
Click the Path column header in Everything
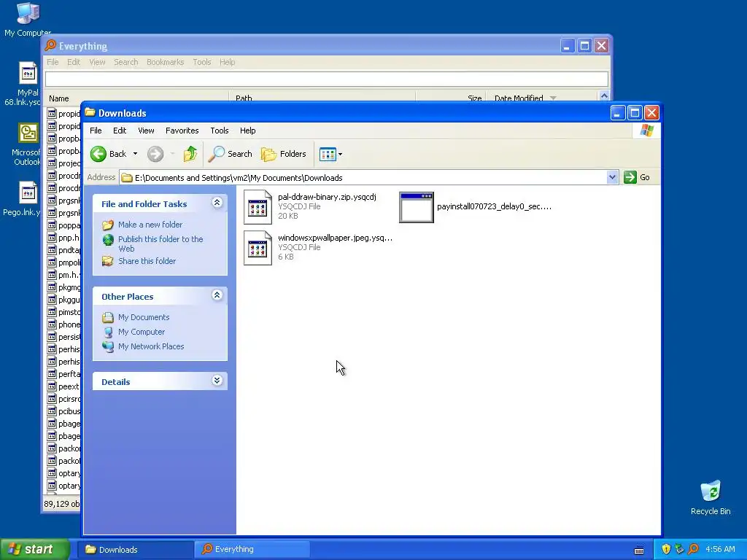click(322, 97)
